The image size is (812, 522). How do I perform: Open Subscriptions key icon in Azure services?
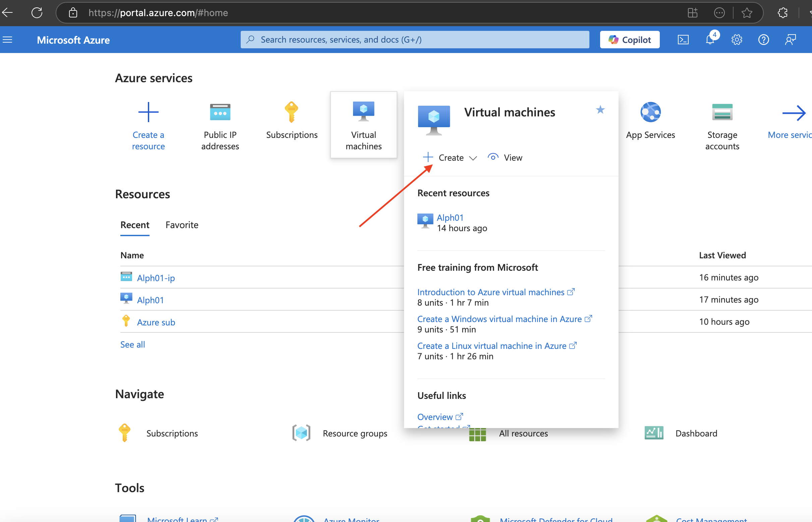point(292,112)
